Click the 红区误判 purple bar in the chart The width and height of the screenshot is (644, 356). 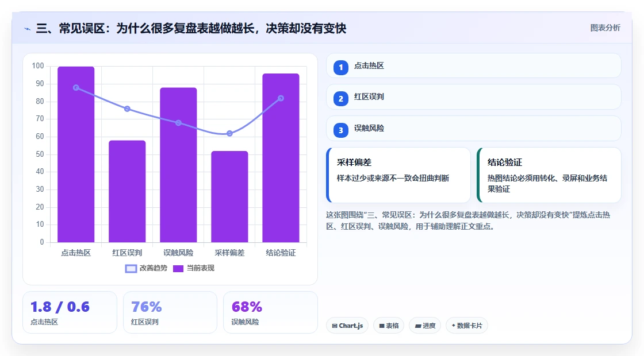127,191
